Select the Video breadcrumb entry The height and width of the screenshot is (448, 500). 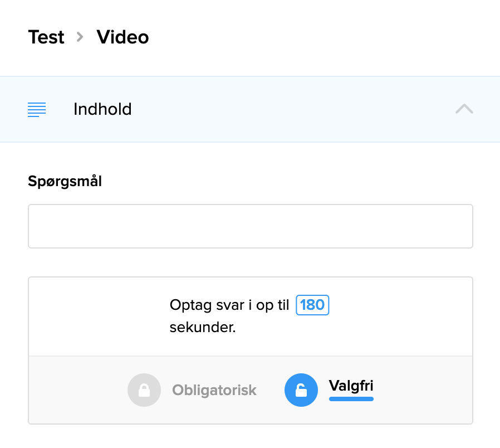point(122,37)
